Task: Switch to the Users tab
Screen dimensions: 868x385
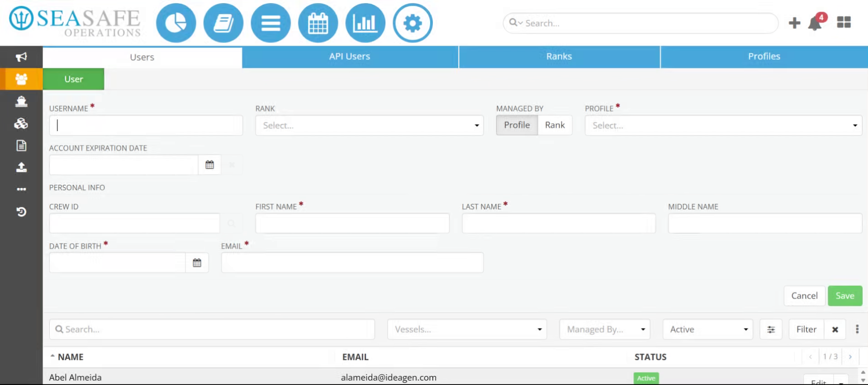Action: tap(142, 57)
